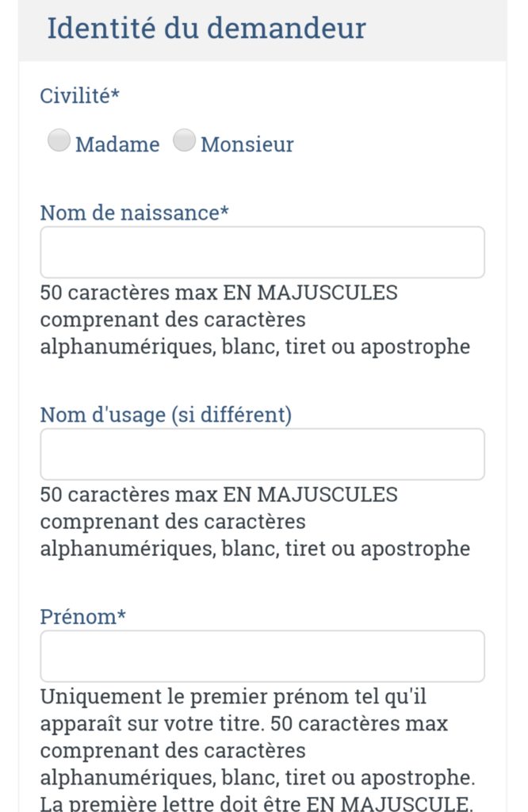Click the gray section header bar
The width and height of the screenshot is (528, 812).
click(x=262, y=30)
